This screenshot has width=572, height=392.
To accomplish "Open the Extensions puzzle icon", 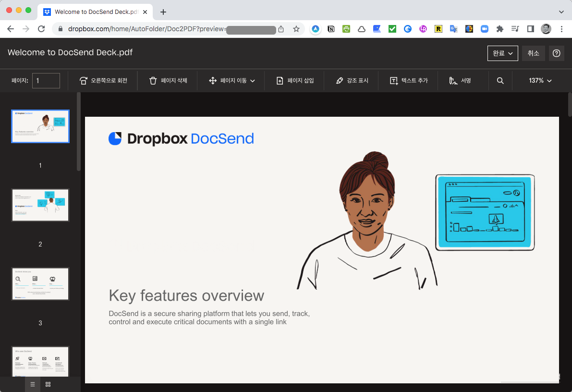I will (x=500, y=29).
